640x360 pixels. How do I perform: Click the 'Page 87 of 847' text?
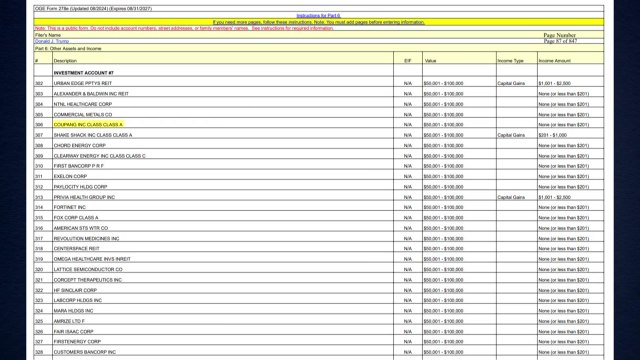click(x=560, y=41)
